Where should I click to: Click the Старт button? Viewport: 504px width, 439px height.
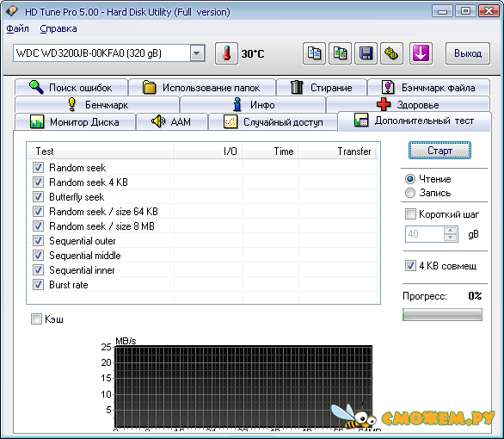click(439, 150)
